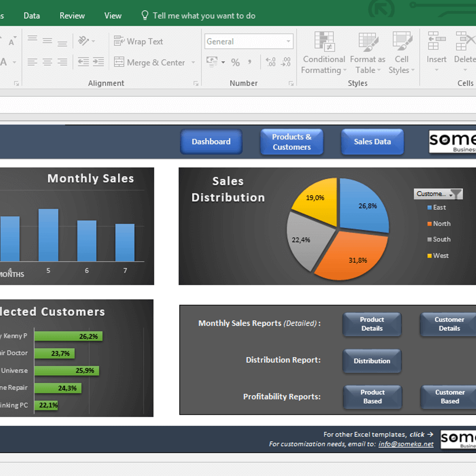The height and width of the screenshot is (476, 476).
Task: Follow the info@someka.net email link
Action: (x=406, y=444)
